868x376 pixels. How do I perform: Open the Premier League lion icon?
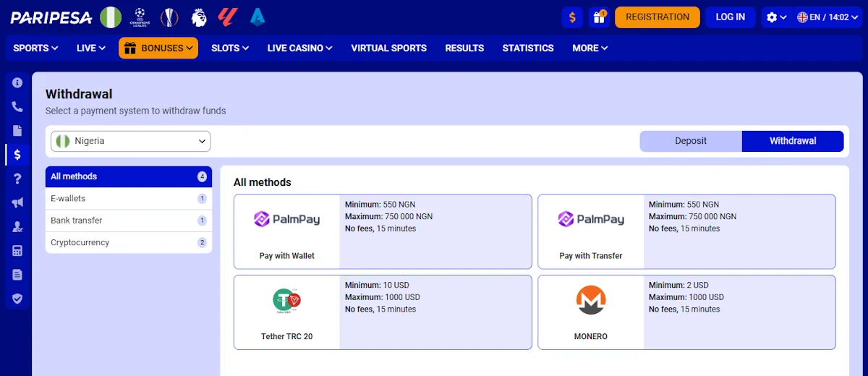(x=199, y=17)
